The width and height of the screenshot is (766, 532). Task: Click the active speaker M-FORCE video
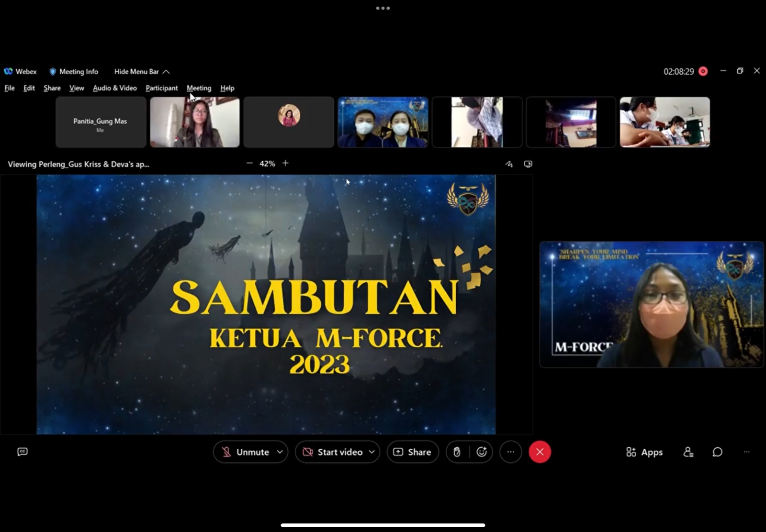coord(652,305)
